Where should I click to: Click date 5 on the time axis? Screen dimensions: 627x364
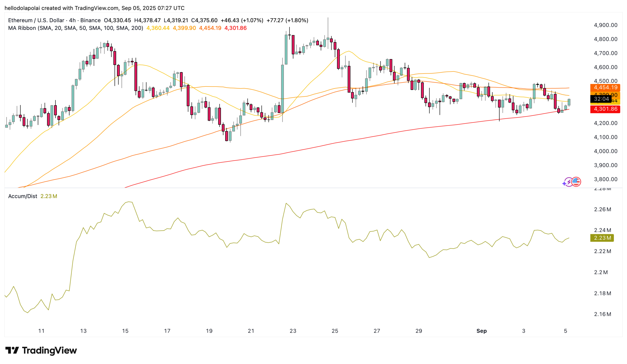pyautogui.click(x=566, y=331)
